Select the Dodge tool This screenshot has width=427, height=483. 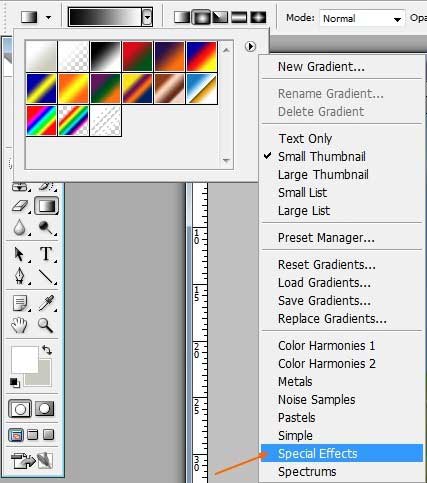pyautogui.click(x=46, y=228)
